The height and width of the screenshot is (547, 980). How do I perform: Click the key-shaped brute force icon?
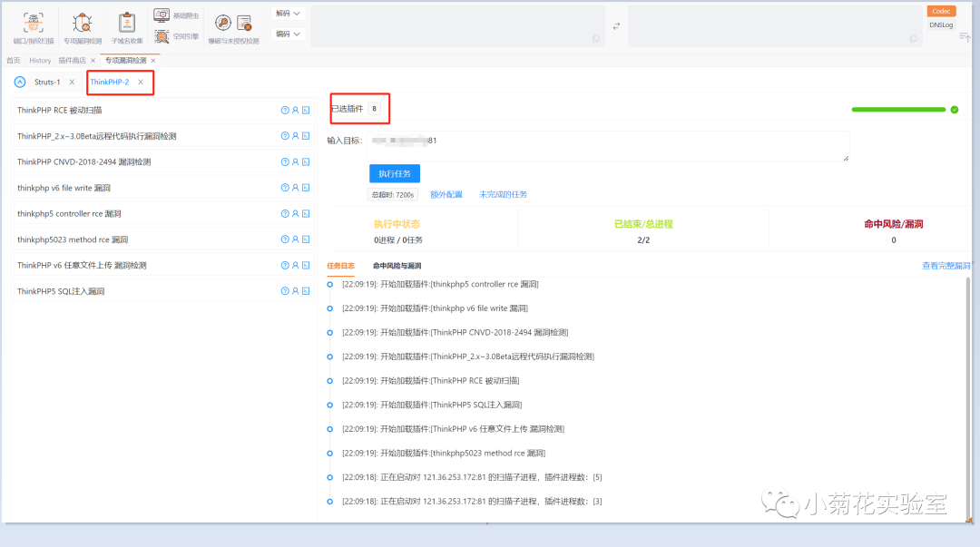tap(222, 23)
